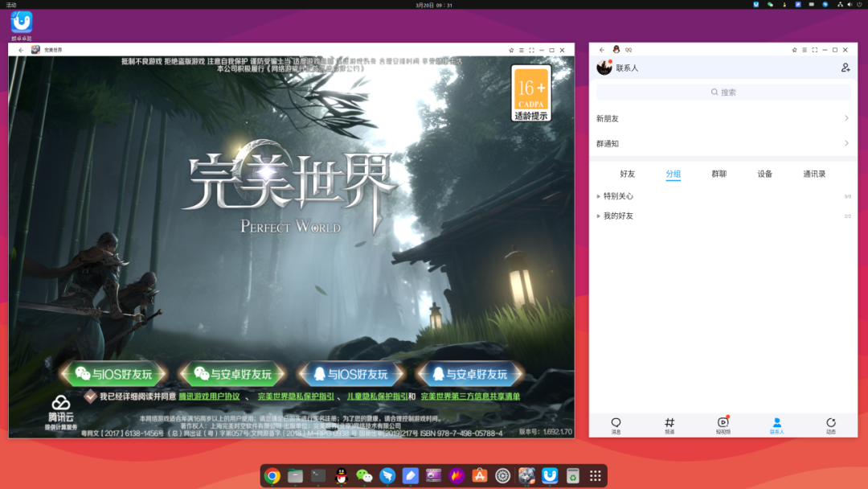The image size is (868, 489).
Task: Go back in the 完美世界 game window
Action: (21, 50)
